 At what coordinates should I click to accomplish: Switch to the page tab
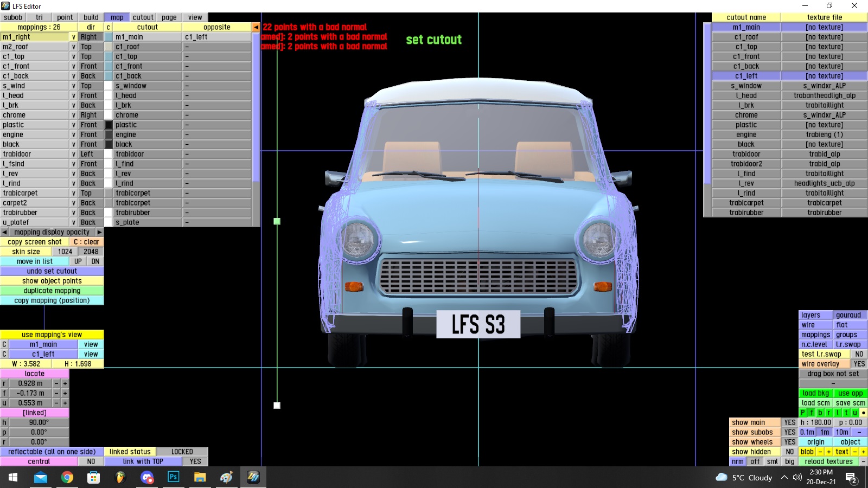pyautogui.click(x=169, y=17)
